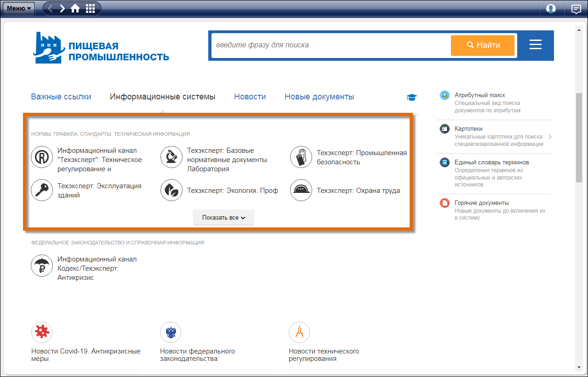Viewport: 588px width, 377px height.
Task: Click the scrollbar down arrow
Action: 579,367
